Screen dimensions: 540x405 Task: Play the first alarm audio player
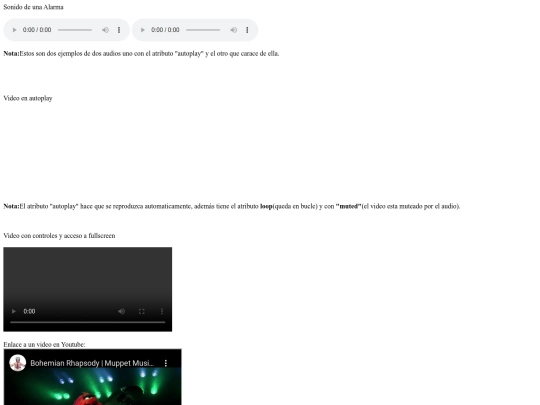[14, 30]
